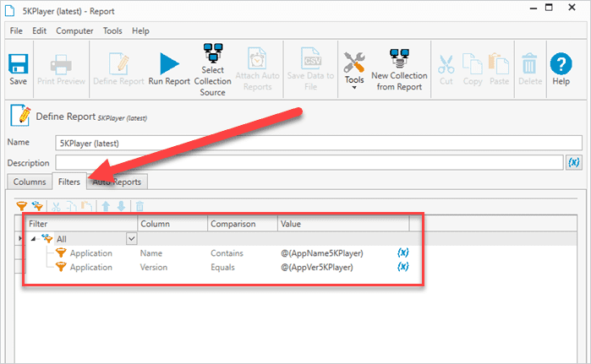Click the Copy toolbar icon
The height and width of the screenshot is (364, 591).
pyautogui.click(x=473, y=64)
